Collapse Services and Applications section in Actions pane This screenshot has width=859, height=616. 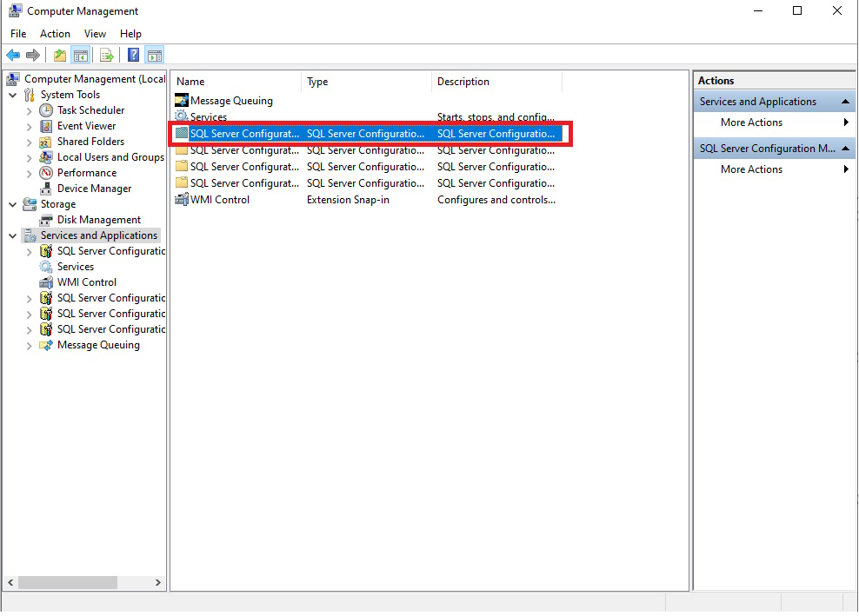[x=845, y=102]
